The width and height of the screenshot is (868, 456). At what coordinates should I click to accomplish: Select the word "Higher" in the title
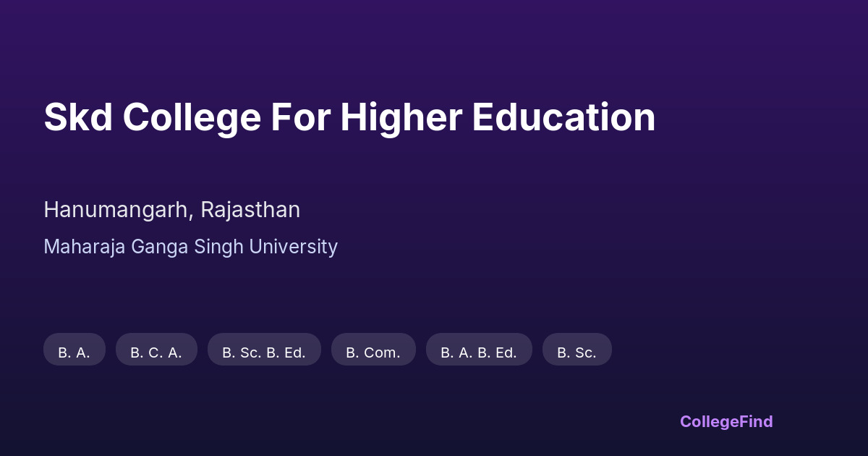(401, 117)
